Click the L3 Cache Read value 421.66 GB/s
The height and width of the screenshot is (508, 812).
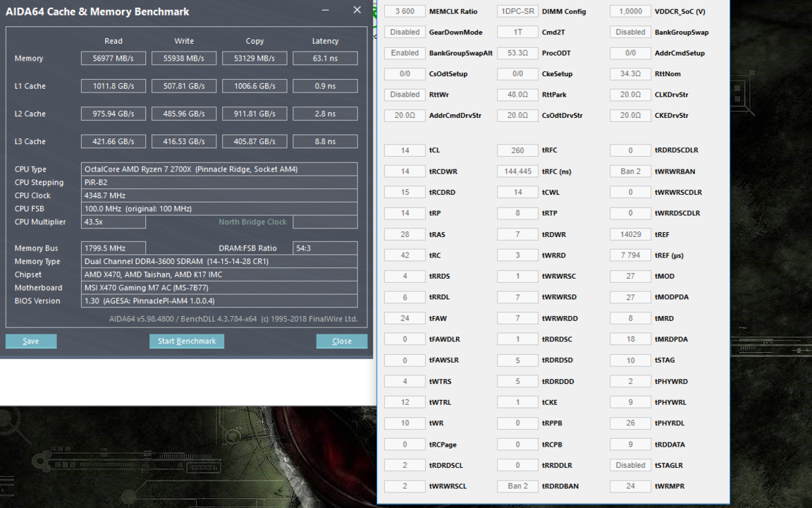coord(113,141)
